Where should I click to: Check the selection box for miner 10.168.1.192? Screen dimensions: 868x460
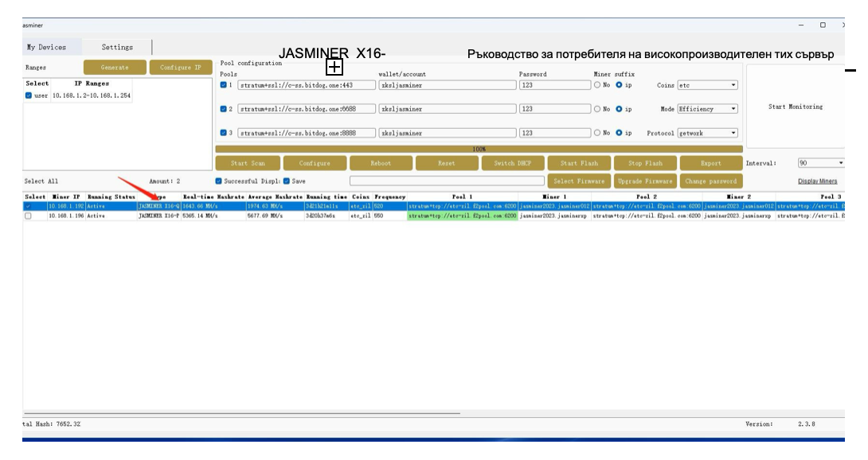(x=28, y=206)
